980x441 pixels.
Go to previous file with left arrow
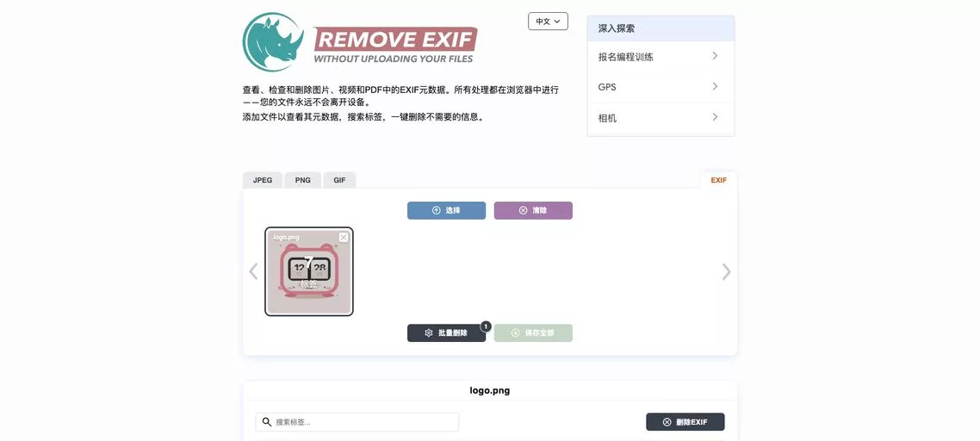(x=253, y=271)
